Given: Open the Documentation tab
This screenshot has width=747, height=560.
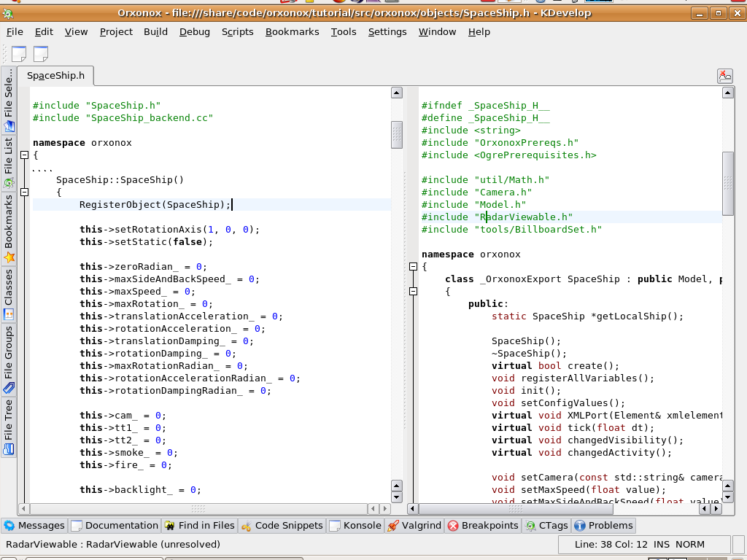Looking at the screenshot, I should [115, 525].
